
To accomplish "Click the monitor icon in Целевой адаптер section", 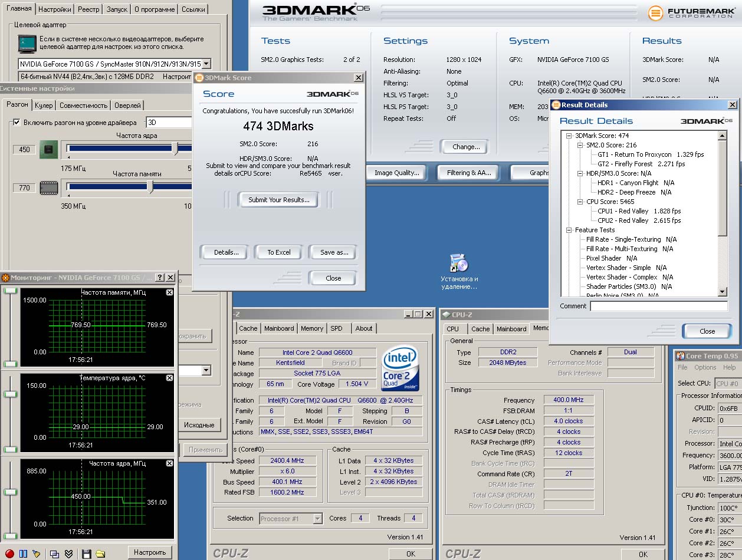I will 27,44.
